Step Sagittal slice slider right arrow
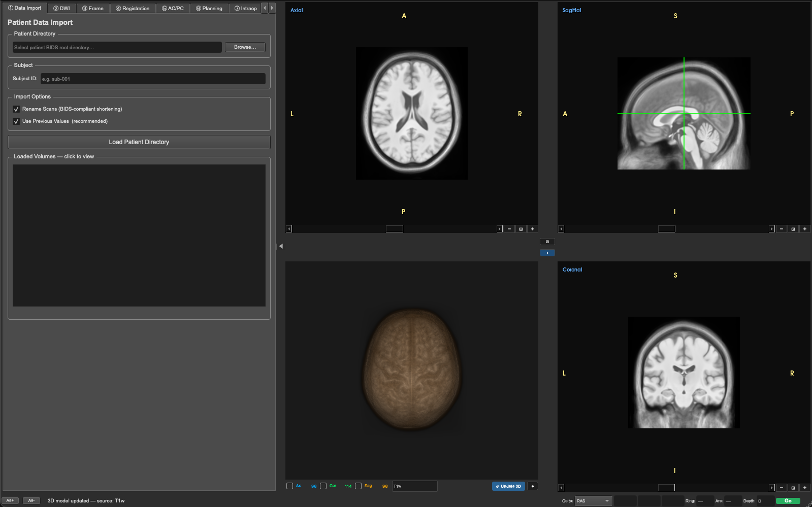 (771, 229)
